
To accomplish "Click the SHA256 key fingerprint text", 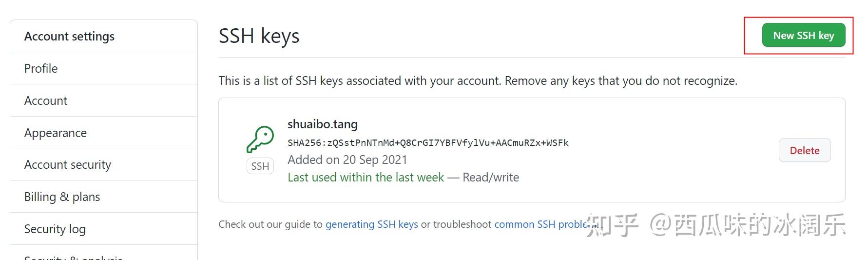I will (428, 143).
